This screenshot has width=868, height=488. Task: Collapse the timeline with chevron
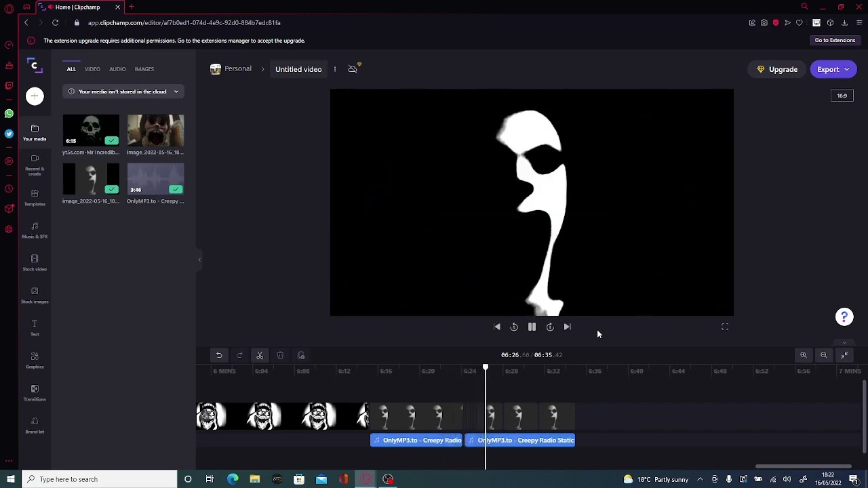tap(844, 343)
